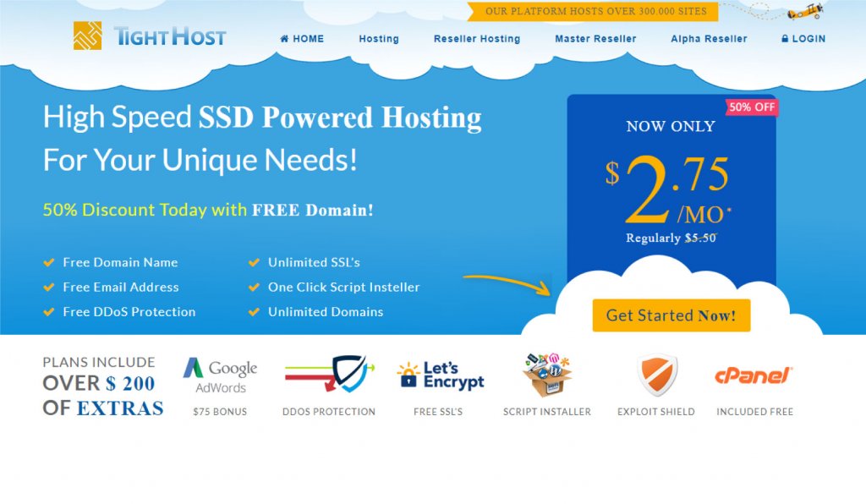The image size is (866, 504).
Task: Click the checkmark beside Free Domain Name
Action: (49, 262)
